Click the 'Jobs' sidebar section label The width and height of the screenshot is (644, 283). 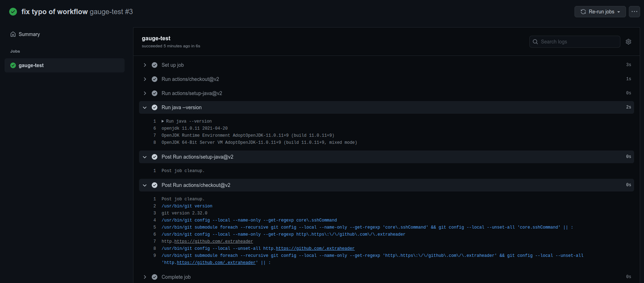click(x=15, y=52)
